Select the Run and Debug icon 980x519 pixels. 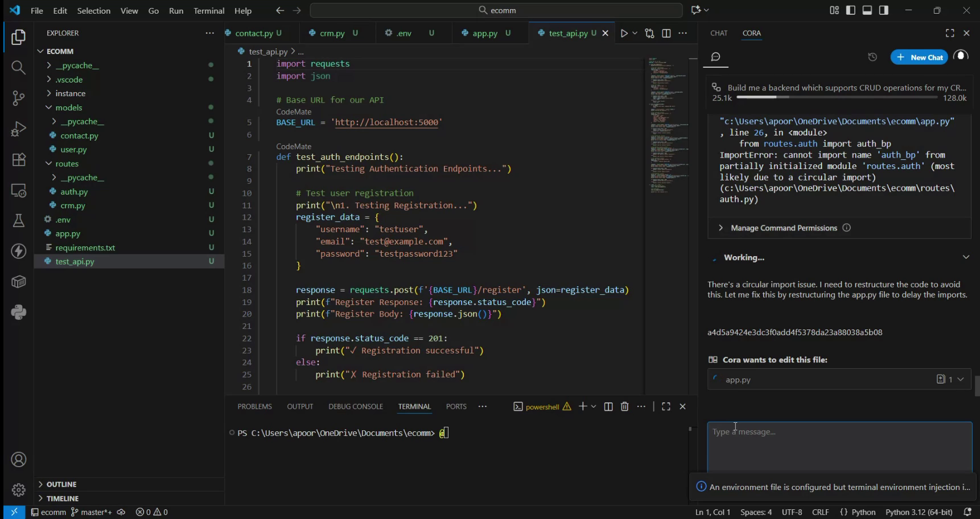[18, 129]
